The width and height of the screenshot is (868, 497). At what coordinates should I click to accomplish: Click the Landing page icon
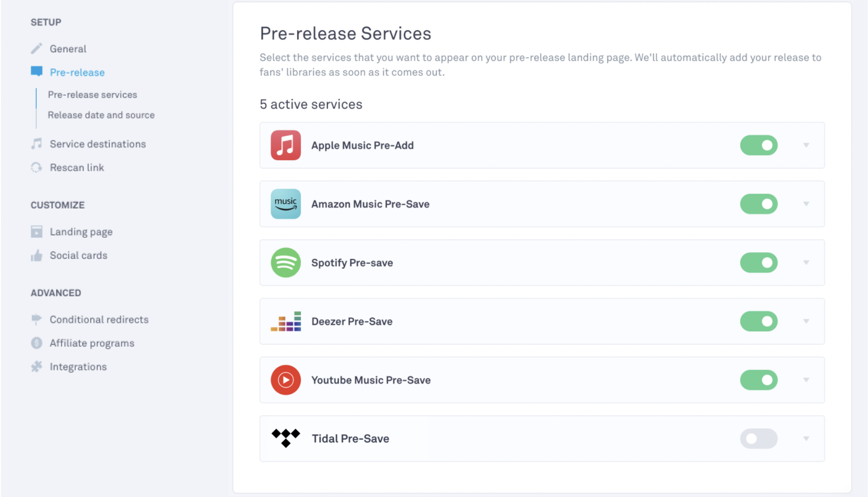coord(36,232)
